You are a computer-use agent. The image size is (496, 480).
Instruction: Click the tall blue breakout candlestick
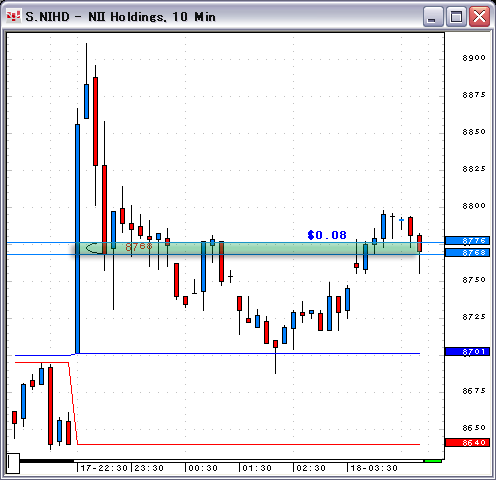click(x=77, y=238)
